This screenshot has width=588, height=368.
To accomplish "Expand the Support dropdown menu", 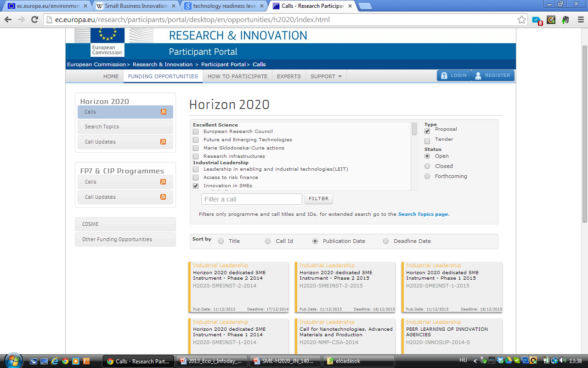I will tap(326, 76).
